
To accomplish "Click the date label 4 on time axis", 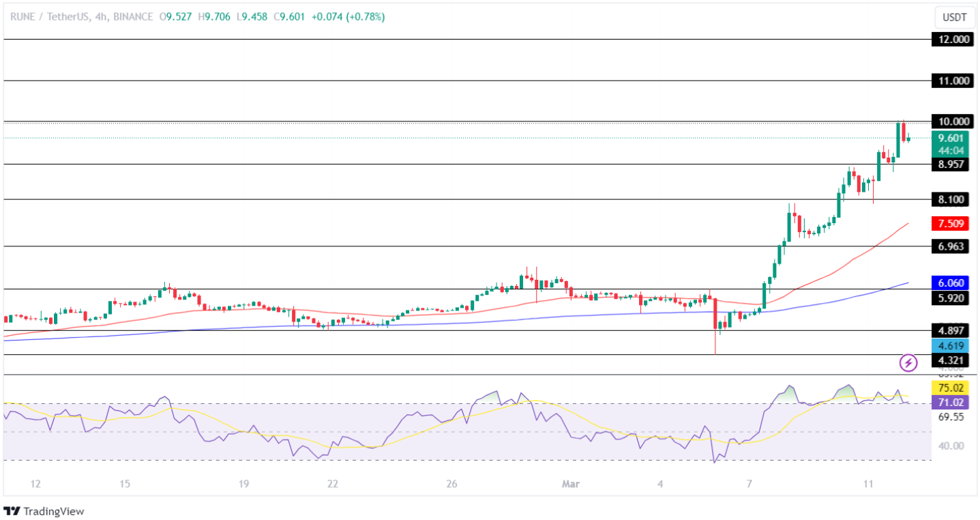I will [660, 484].
